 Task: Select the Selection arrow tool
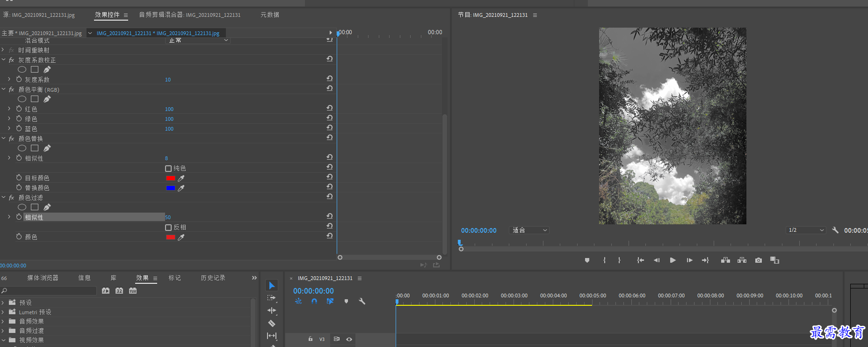point(272,285)
